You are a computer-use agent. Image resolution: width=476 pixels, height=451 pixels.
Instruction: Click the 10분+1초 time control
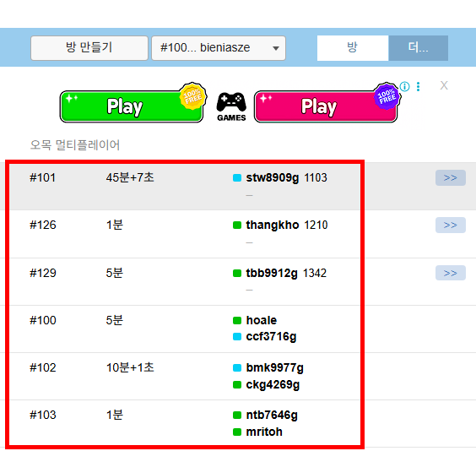point(130,367)
